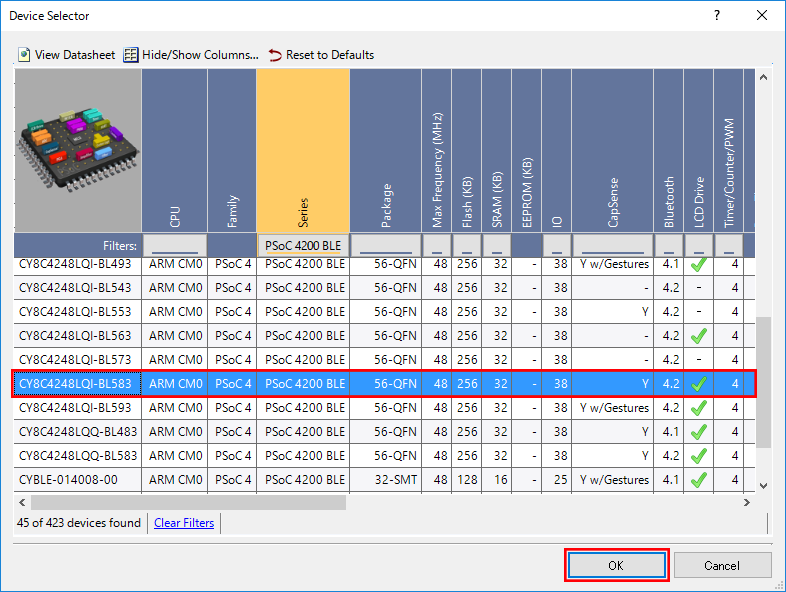Select device CY8C4248LQI-BL583
Screen dimensions: 786x592
click(x=384, y=384)
